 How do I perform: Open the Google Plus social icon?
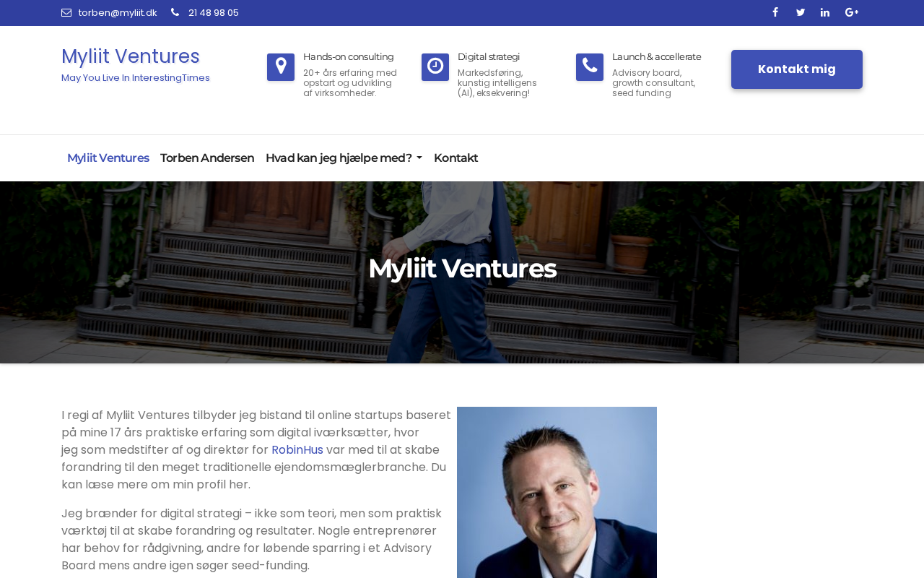click(852, 12)
